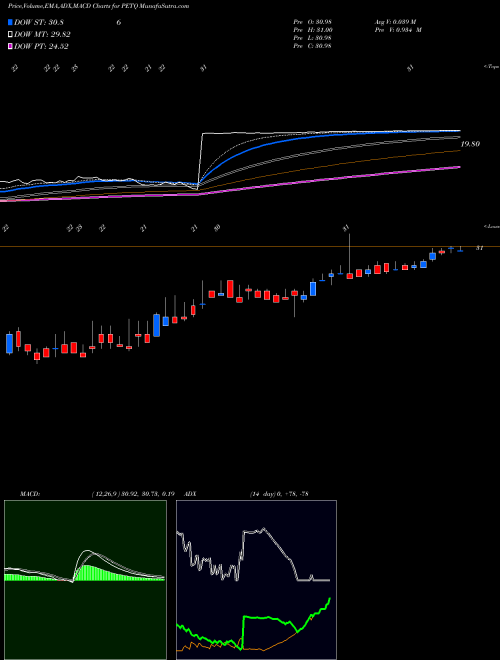Open the ADX indicator chart panel
Screen dimensions: 500x660
256,580
